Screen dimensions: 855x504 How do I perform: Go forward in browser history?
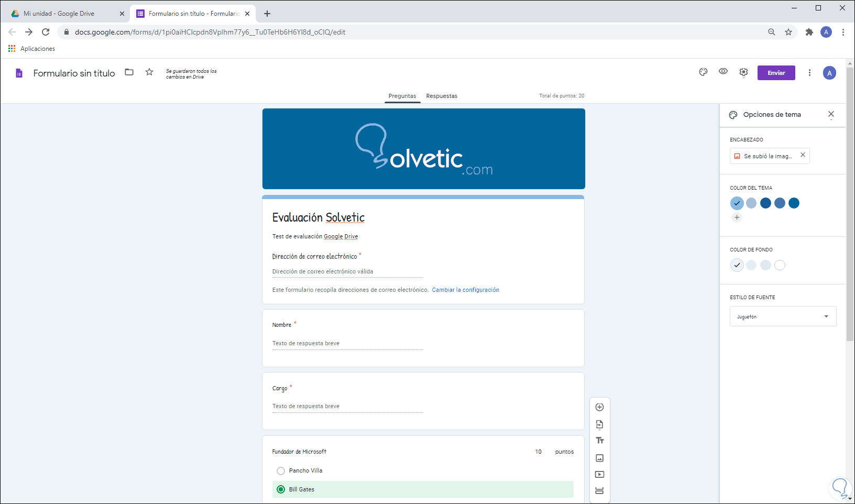29,32
